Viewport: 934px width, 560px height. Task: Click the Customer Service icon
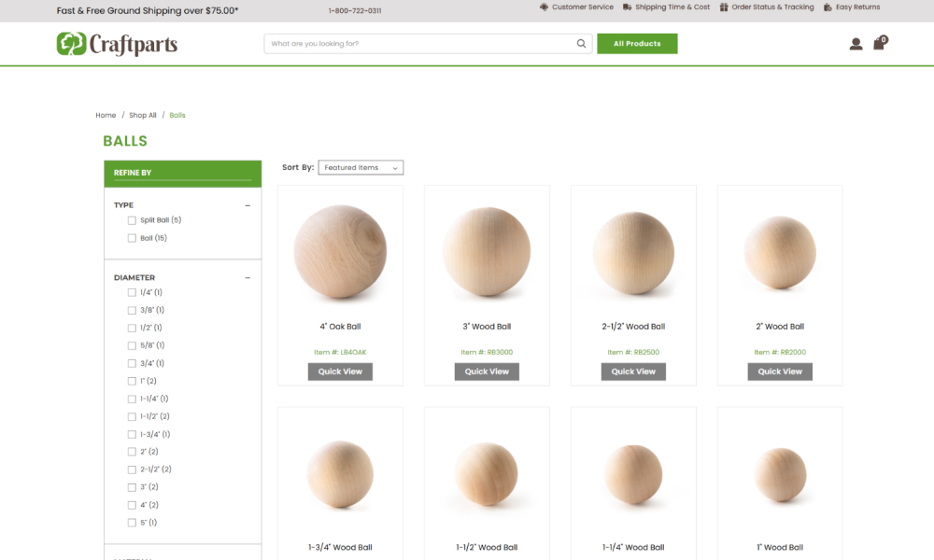coord(545,7)
